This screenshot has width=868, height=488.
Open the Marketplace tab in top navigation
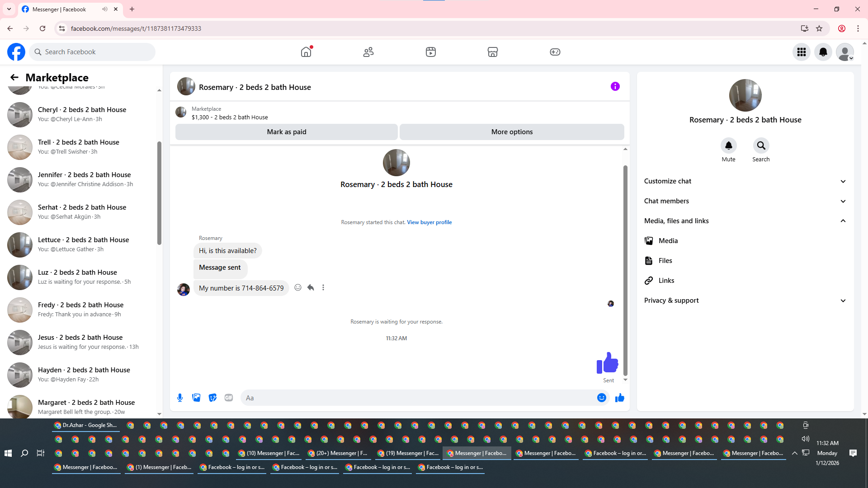[492, 52]
